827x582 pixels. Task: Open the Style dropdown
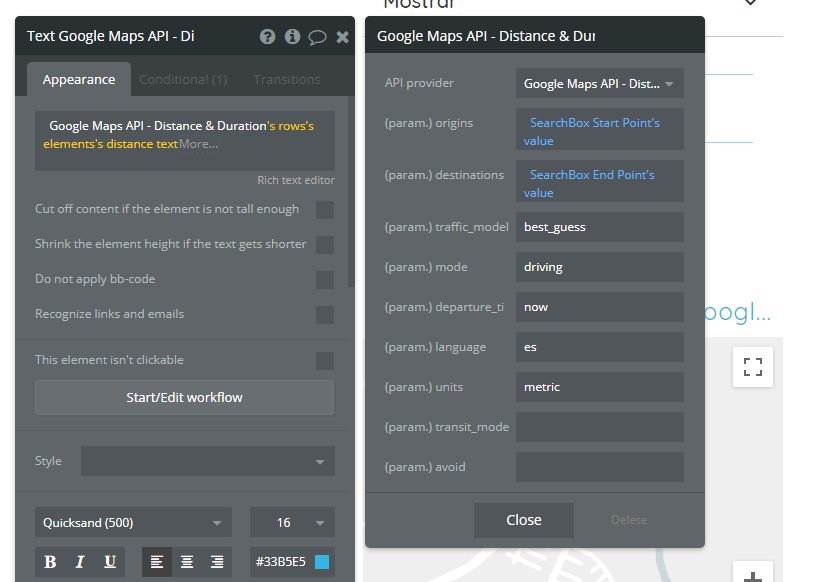[208, 461]
